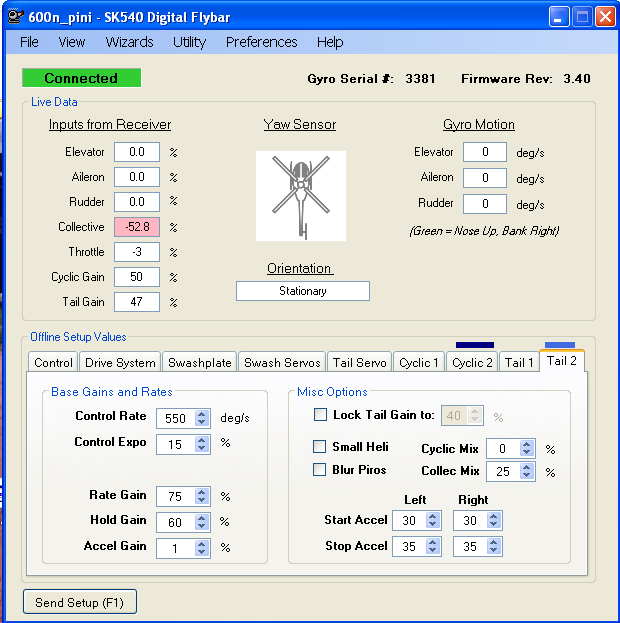Click the Control Expo value field
Image resolution: width=620 pixels, height=623 pixels.
[x=176, y=444]
